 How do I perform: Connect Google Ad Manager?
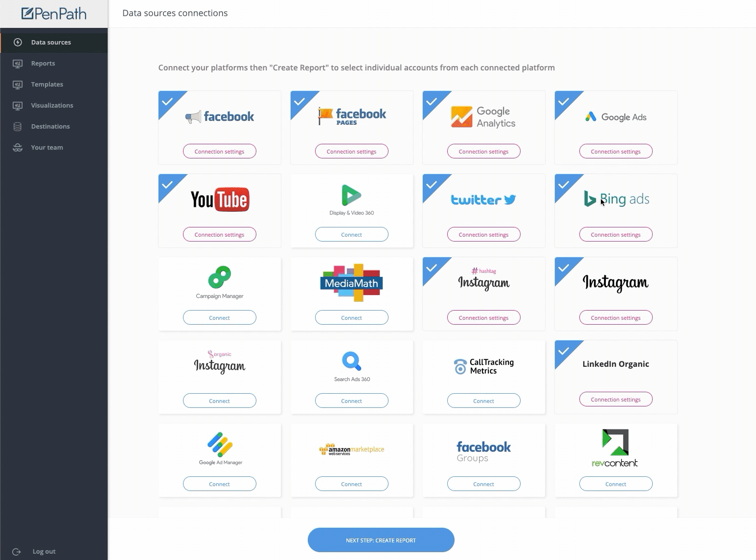220,484
